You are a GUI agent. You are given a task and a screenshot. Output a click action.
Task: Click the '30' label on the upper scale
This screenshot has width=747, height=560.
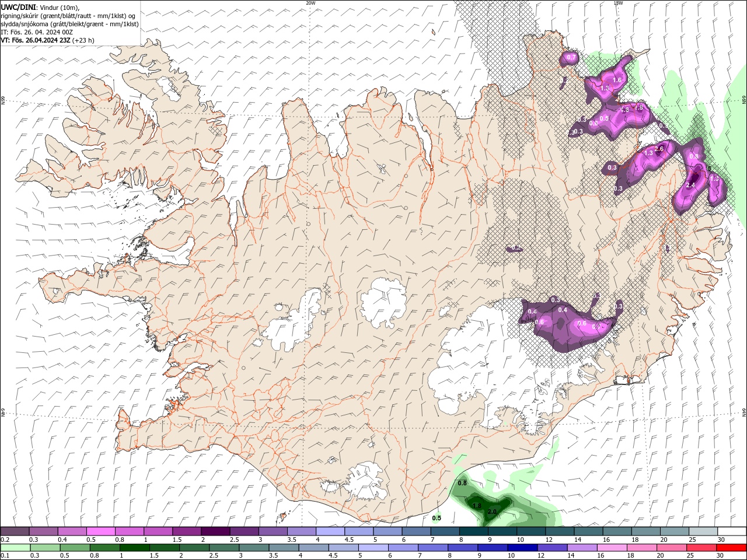point(721,540)
